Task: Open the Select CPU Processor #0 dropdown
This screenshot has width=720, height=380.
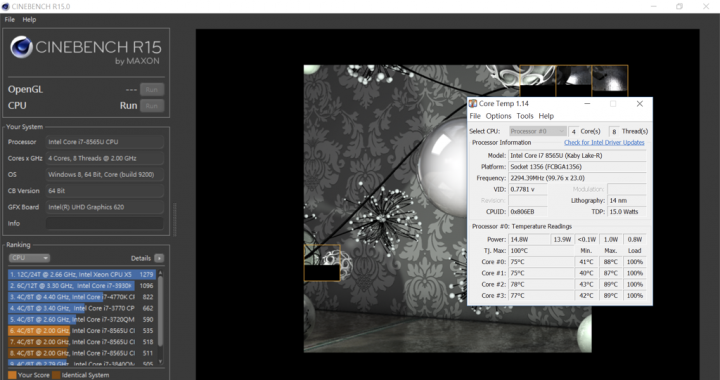Action: (537, 131)
